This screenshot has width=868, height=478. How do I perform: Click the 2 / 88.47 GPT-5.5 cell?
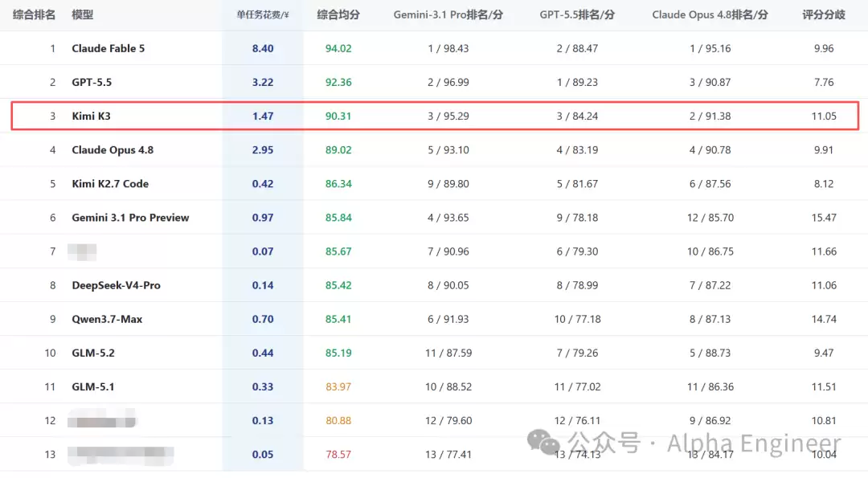click(577, 49)
